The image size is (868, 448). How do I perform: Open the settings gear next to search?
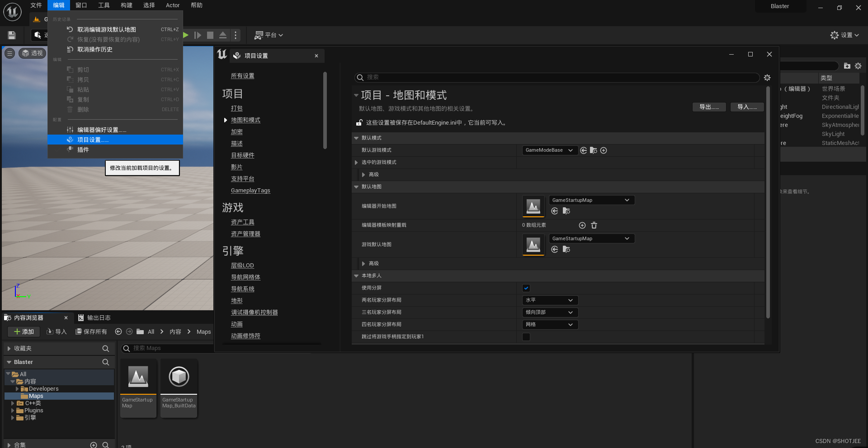pyautogui.click(x=767, y=78)
